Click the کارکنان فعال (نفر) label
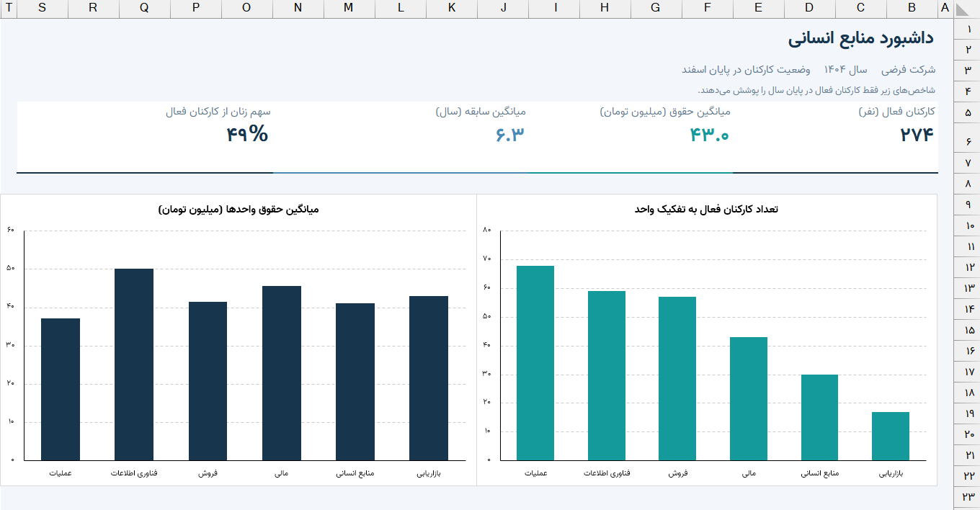The height and width of the screenshot is (510, 980). point(897,112)
